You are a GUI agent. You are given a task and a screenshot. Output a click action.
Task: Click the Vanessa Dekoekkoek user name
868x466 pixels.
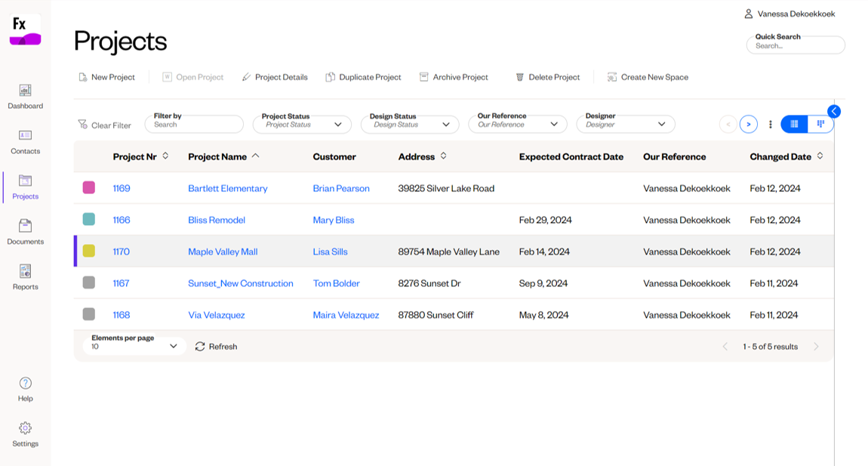click(x=796, y=14)
